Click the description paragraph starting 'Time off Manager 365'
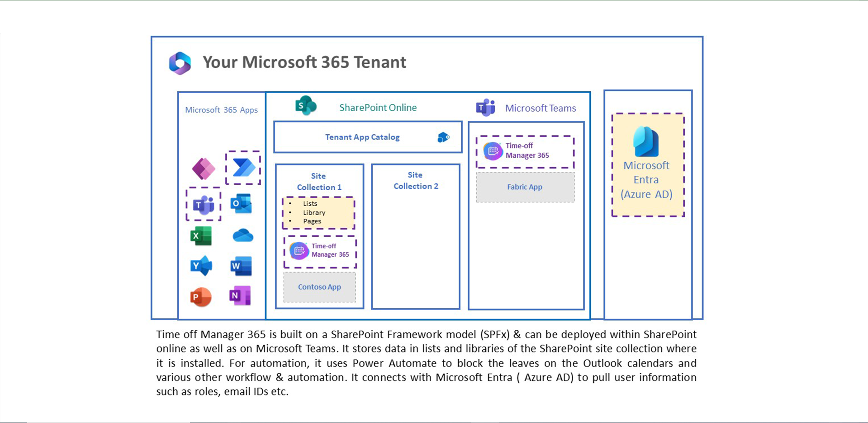868x423 pixels. pyautogui.click(x=426, y=363)
